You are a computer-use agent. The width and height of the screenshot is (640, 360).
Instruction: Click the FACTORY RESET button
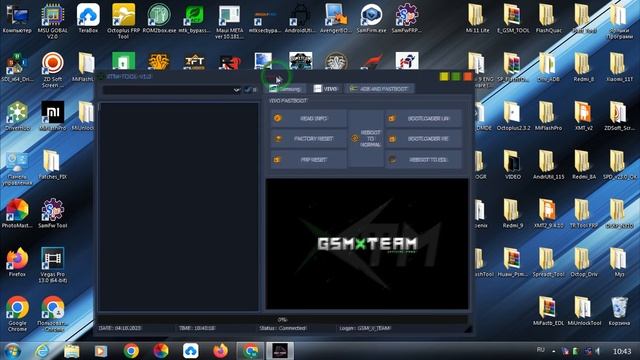(309, 139)
